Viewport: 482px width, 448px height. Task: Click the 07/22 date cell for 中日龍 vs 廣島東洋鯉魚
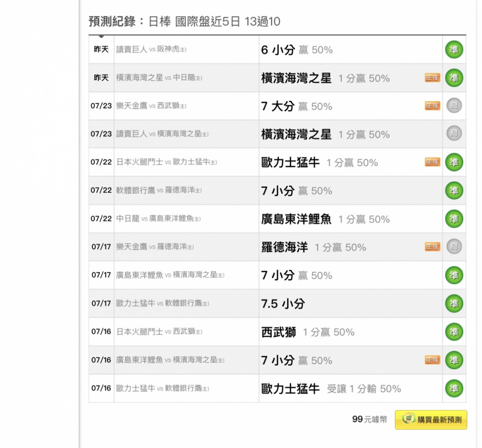101,219
